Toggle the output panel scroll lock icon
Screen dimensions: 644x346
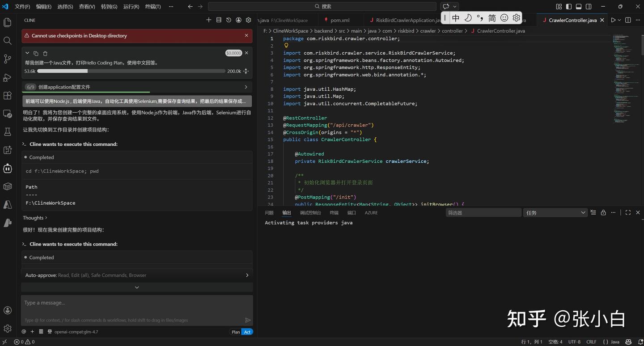click(x=603, y=213)
